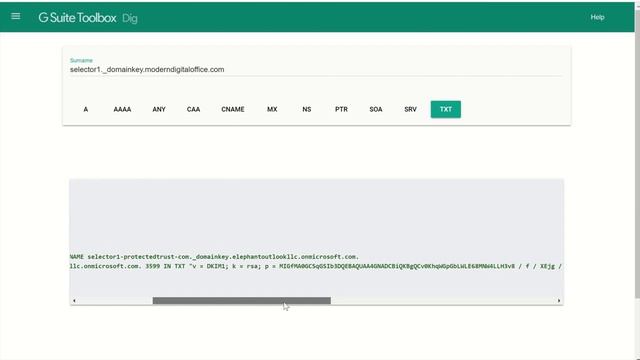Open the hamburger navigation menu

pyautogui.click(x=16, y=16)
